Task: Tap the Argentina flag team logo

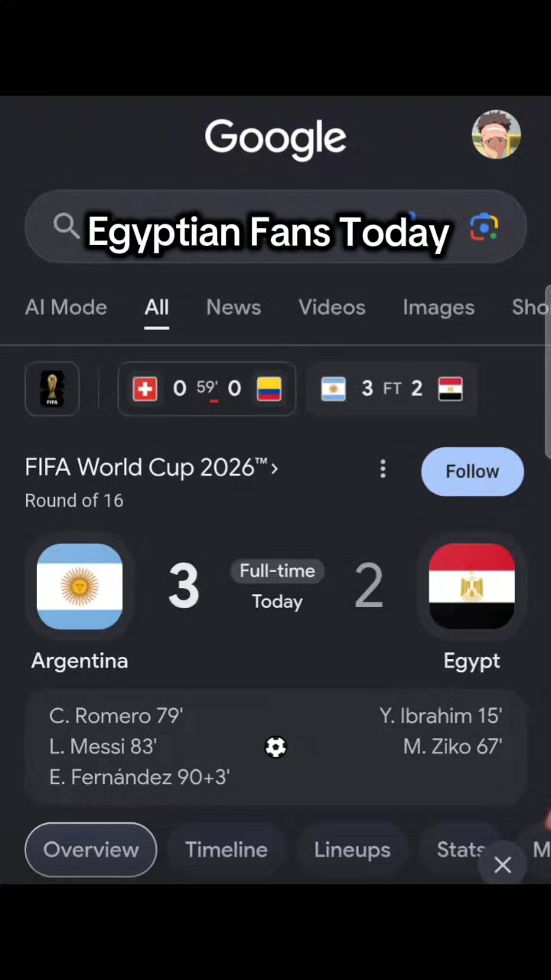Action: coord(80,586)
